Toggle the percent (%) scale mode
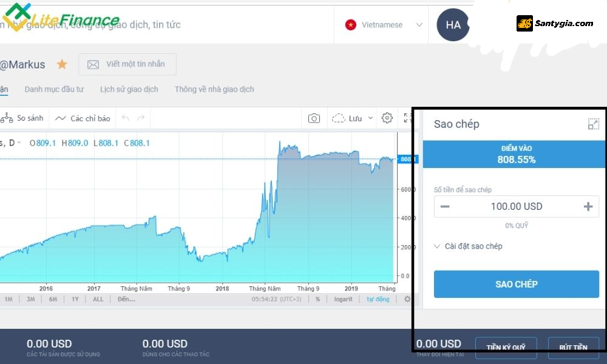This screenshot has width=607, height=364. tap(317, 299)
